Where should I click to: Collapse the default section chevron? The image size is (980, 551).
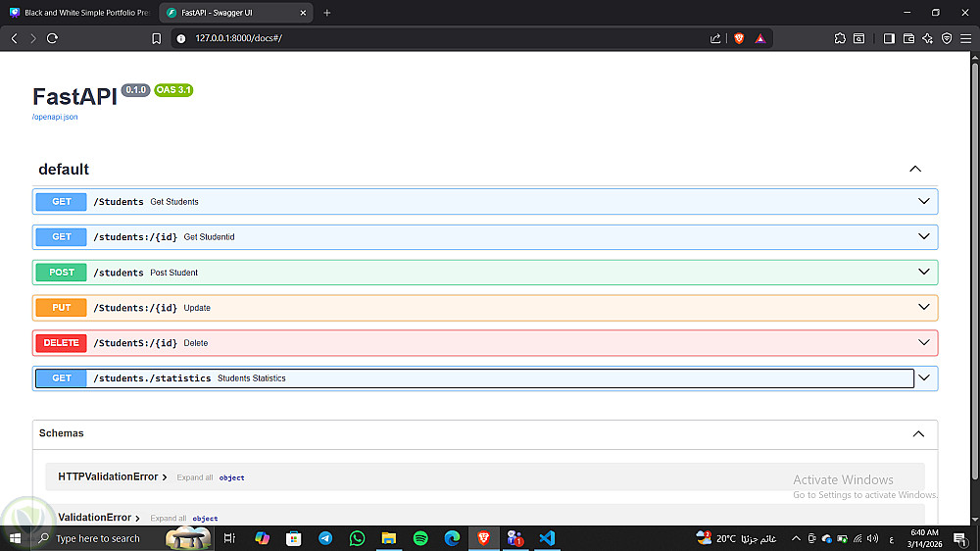pos(915,169)
